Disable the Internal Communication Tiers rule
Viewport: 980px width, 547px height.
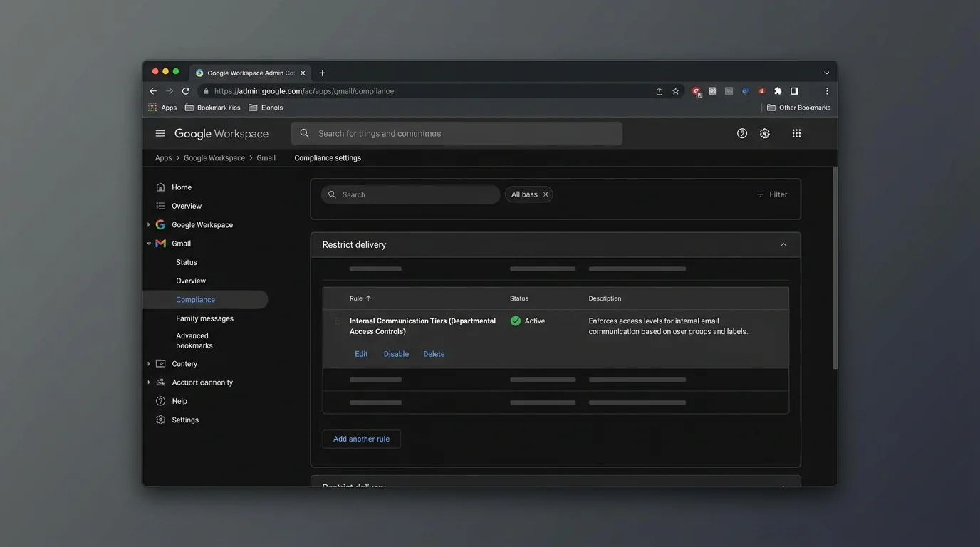click(396, 354)
